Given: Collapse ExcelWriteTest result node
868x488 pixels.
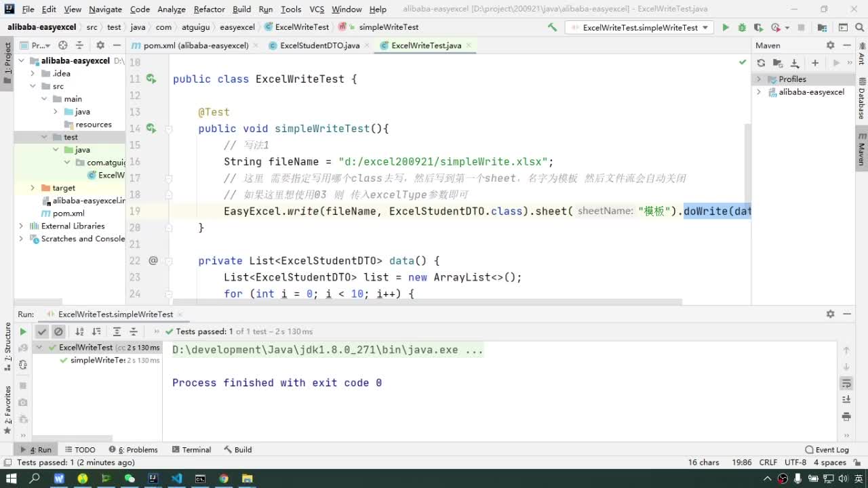Looking at the screenshot, I should pyautogui.click(x=39, y=347).
